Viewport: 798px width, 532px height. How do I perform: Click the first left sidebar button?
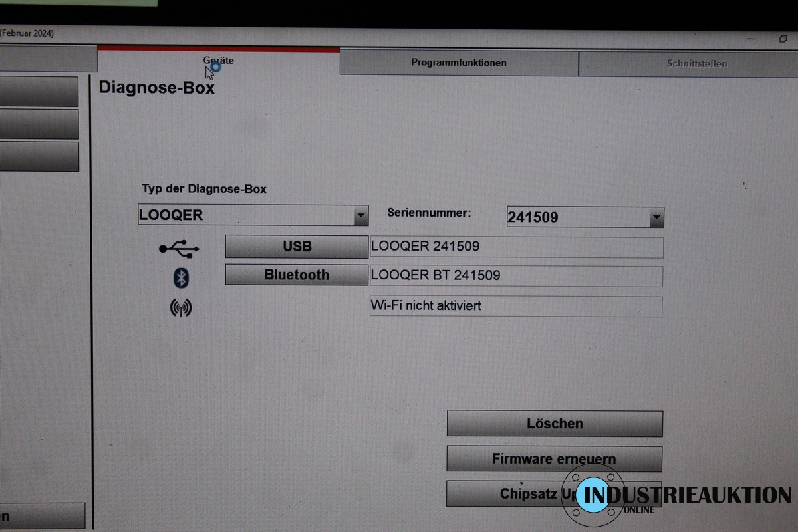(39, 92)
